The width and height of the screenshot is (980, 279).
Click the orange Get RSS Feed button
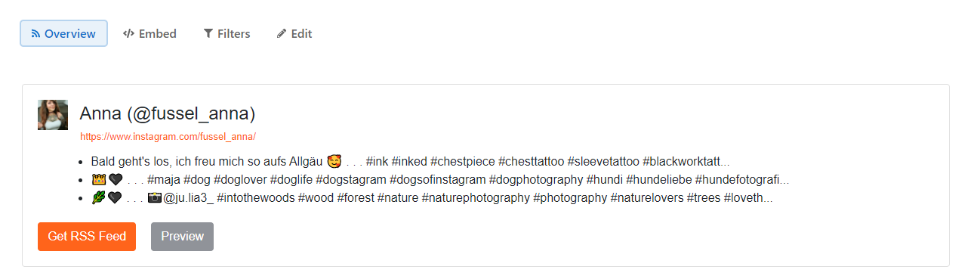click(87, 237)
